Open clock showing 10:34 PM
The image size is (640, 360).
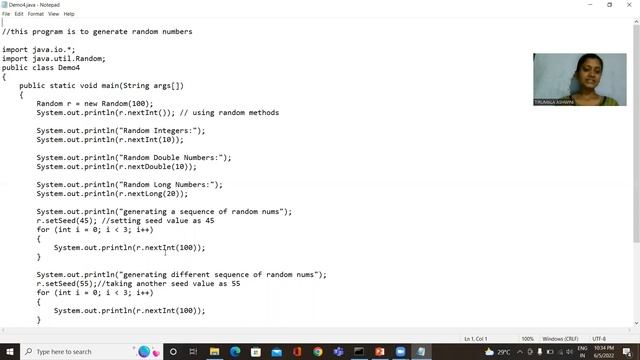pos(604,351)
